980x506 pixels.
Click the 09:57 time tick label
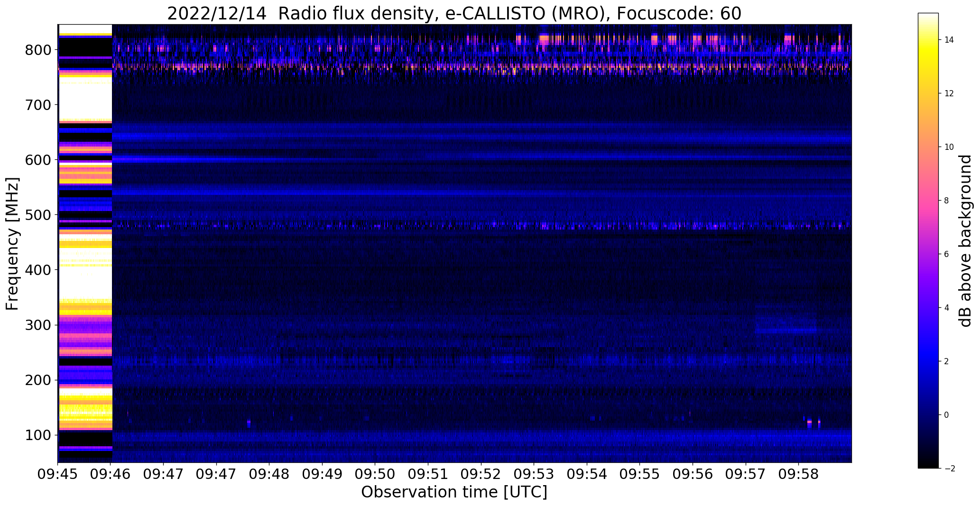point(746,474)
